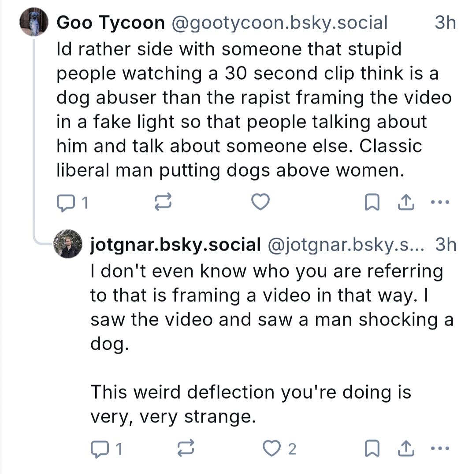This screenshot has height=474, width=476.
Task: Open Goo Tycoon's profile avatar
Action: (34, 22)
